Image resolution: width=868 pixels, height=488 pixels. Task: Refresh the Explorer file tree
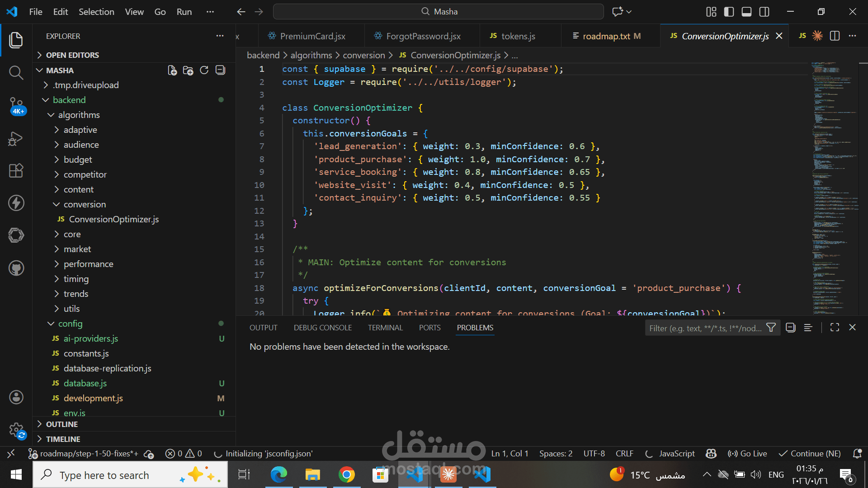(204, 70)
